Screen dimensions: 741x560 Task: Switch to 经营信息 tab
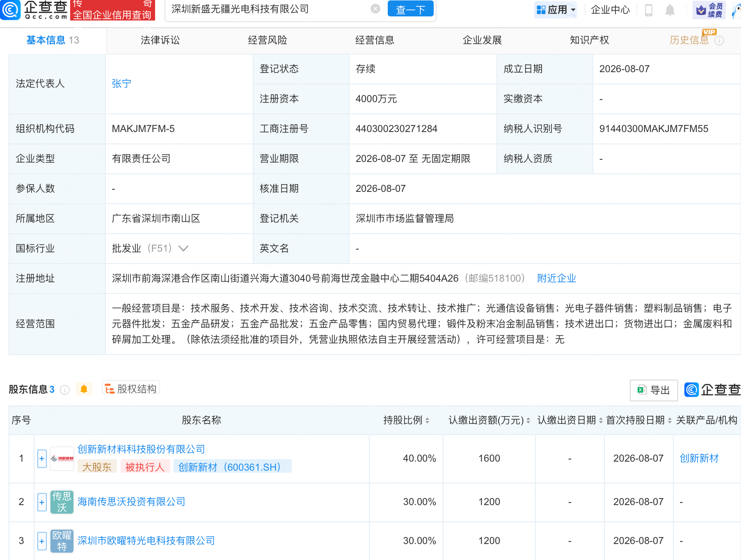(375, 40)
